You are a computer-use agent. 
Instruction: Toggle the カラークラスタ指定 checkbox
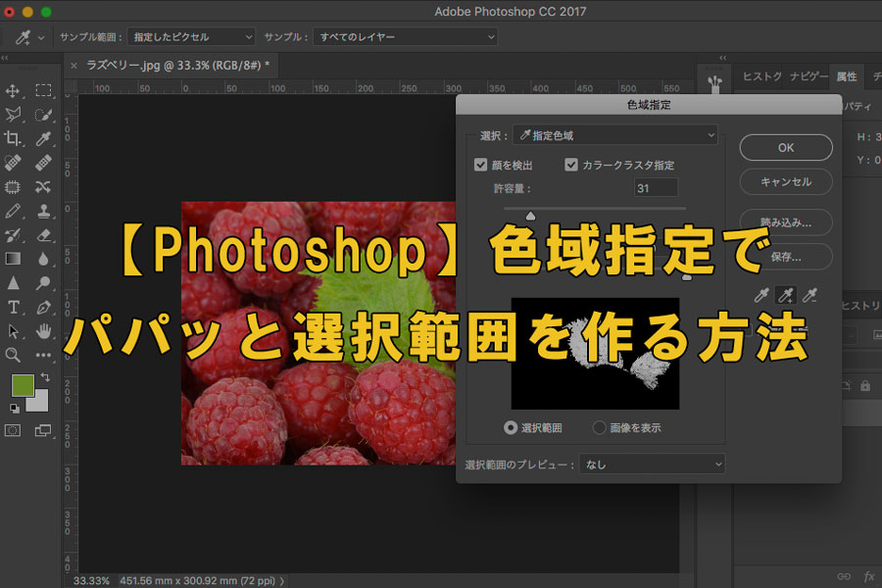(x=571, y=165)
